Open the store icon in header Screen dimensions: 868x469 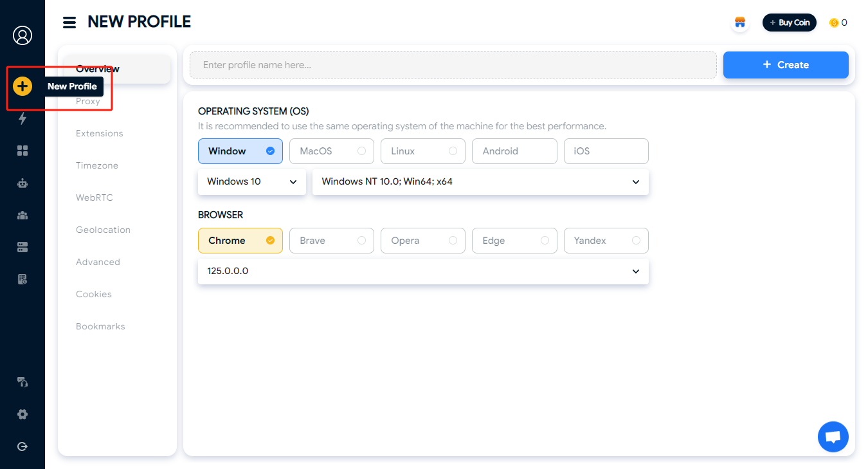[x=740, y=23]
